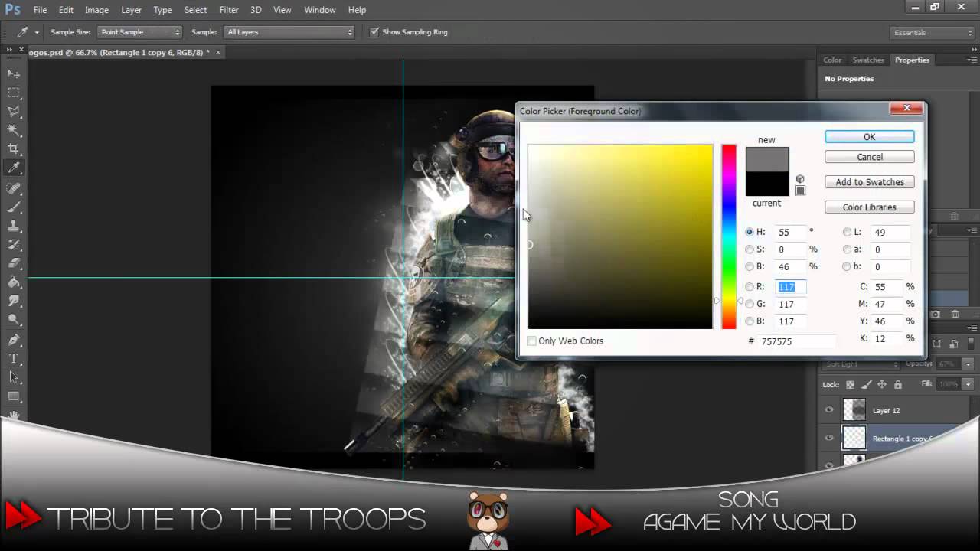Switch to the Color panel tab
The height and width of the screenshot is (551, 980).
832,60
